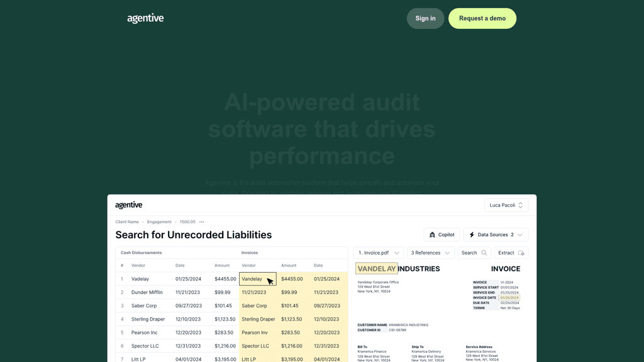Click the Search magnifier icon
This screenshot has height=362, width=644.
point(484,253)
